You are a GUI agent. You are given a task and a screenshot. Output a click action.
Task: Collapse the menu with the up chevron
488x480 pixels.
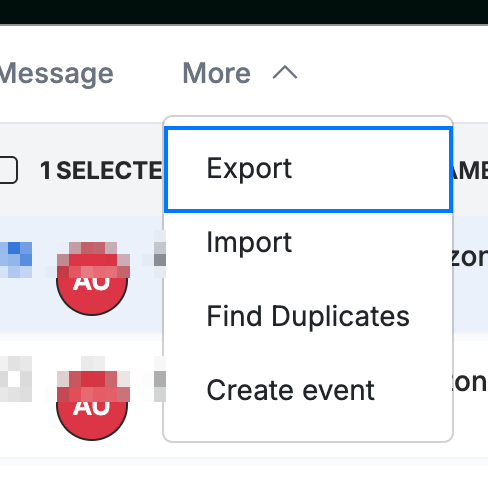(285, 73)
